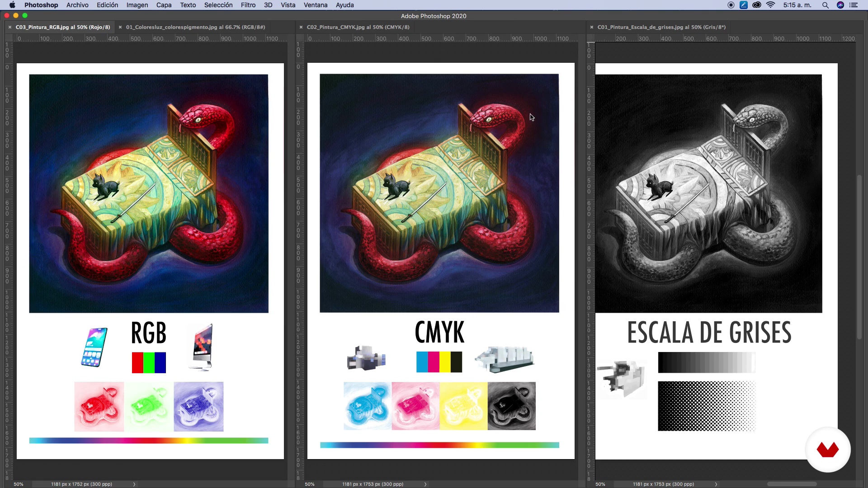868x488 pixels.
Task: Click the red-green-blue color bars under RGB
Action: (x=149, y=362)
